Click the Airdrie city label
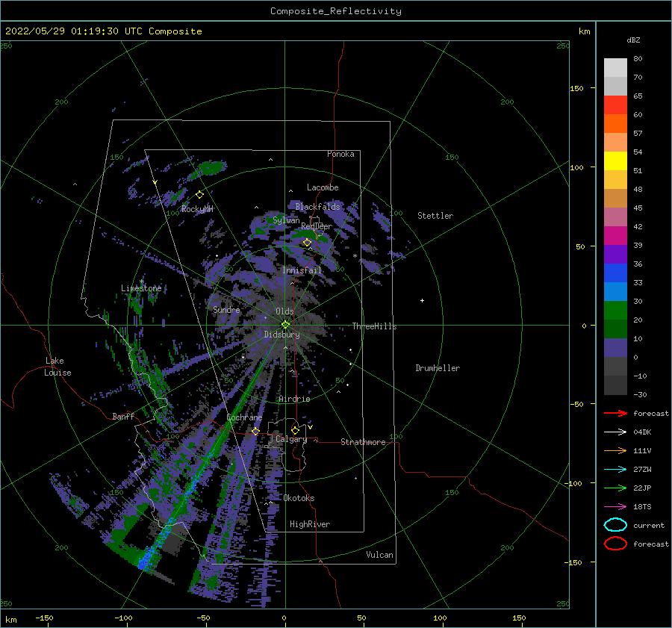672x628 pixels. (294, 399)
